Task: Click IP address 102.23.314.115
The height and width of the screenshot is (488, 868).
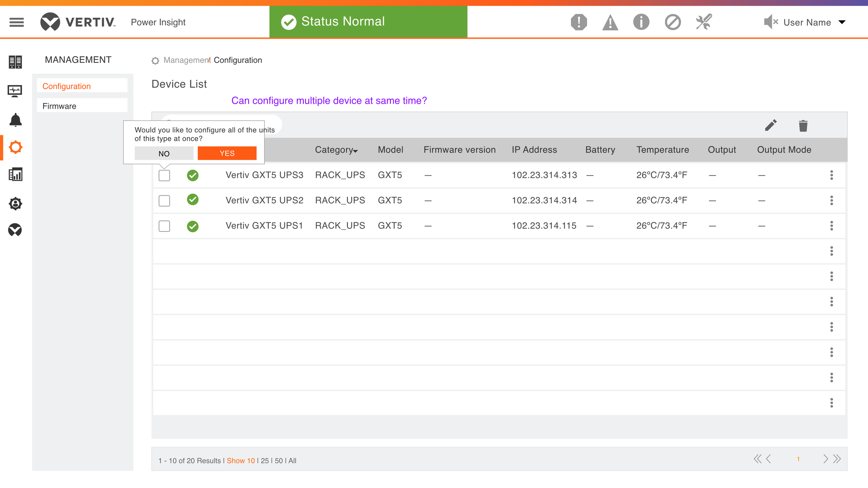Action: 544,226
